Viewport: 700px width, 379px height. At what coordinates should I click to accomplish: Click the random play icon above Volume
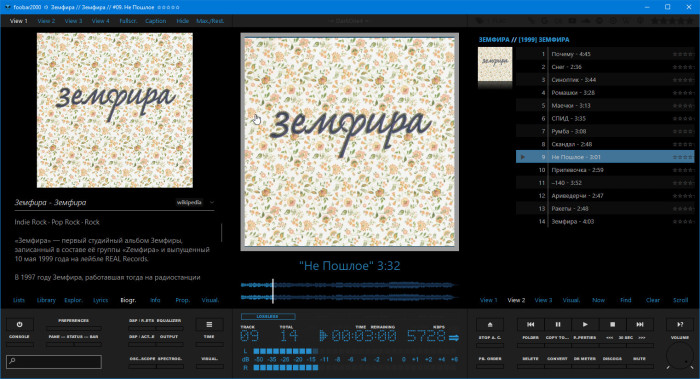(680, 325)
